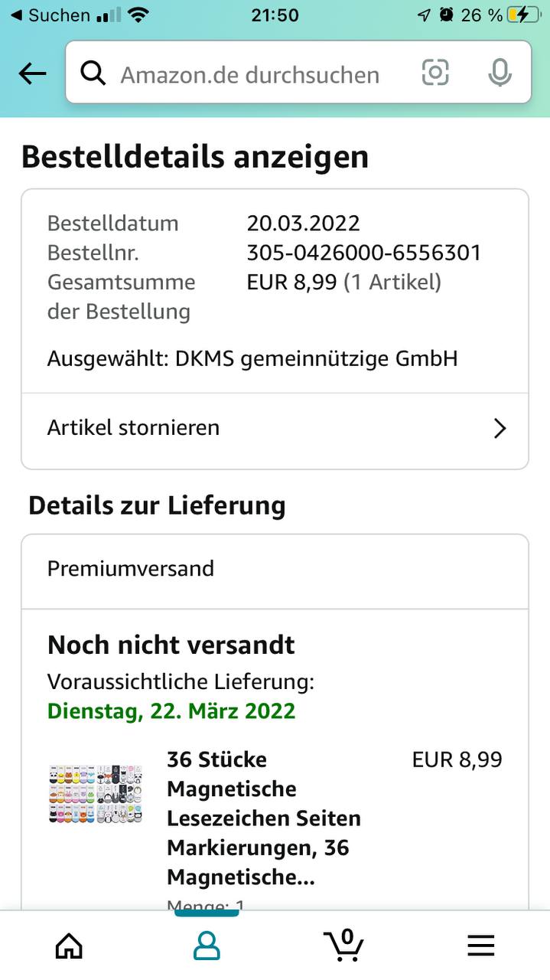Go to Home tab icon
550x980 pixels.
(x=69, y=946)
